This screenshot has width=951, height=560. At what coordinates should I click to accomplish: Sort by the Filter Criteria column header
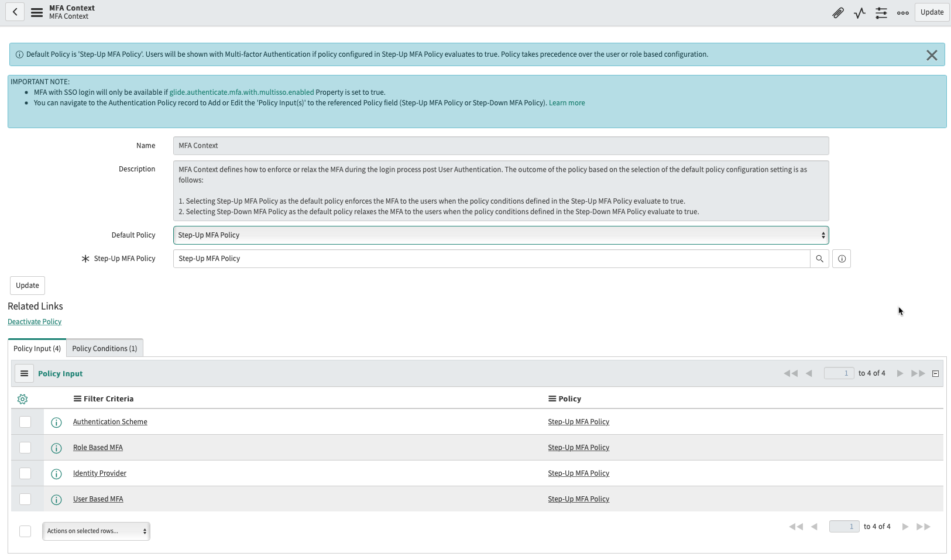click(108, 399)
